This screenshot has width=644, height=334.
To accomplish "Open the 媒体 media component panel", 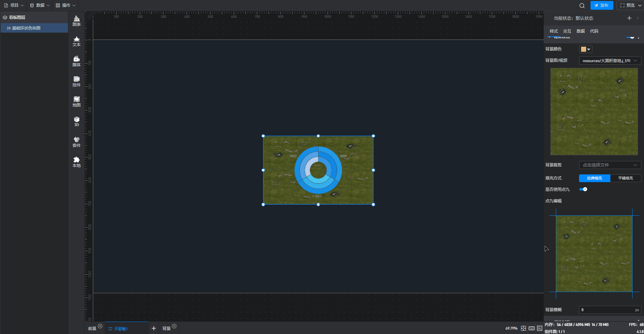I will (x=76, y=61).
